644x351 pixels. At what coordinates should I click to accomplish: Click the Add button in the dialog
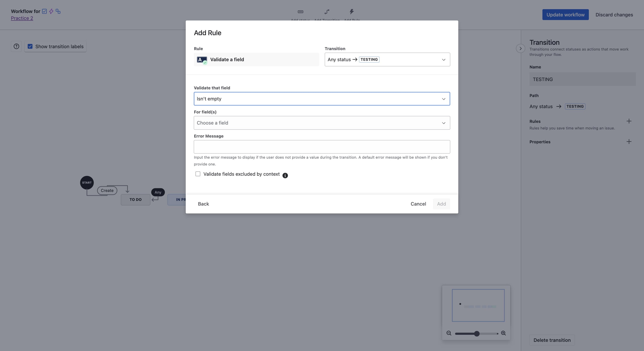pyautogui.click(x=441, y=204)
